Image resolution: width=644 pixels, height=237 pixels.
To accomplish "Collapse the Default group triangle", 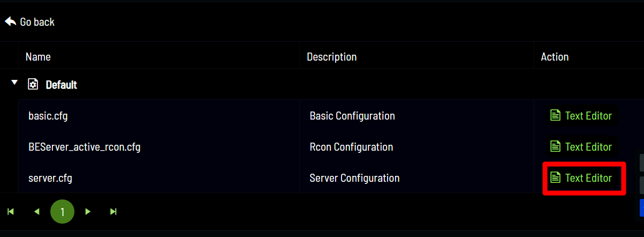I will [14, 83].
